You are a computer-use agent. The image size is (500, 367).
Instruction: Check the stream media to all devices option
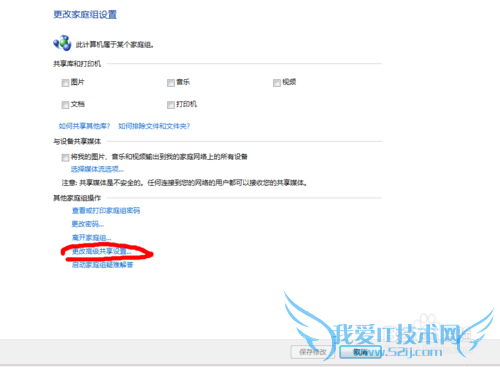pyautogui.click(x=65, y=157)
